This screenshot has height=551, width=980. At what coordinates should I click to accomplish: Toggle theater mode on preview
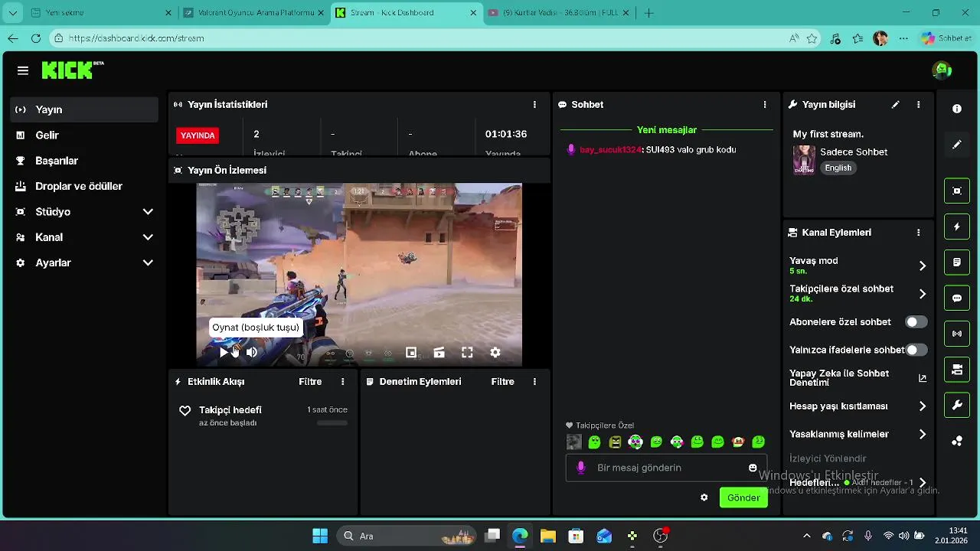439,352
